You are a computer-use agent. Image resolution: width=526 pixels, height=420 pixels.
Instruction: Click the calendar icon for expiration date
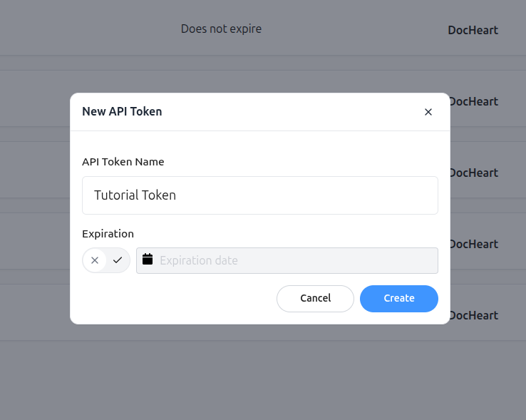click(148, 260)
